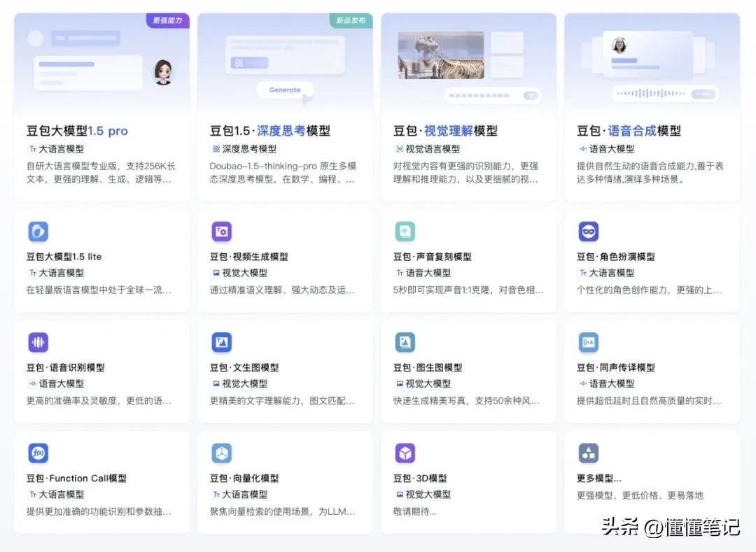
Task: Click 视觉大模型 tag on 视频生成 card
Action: click(x=241, y=273)
